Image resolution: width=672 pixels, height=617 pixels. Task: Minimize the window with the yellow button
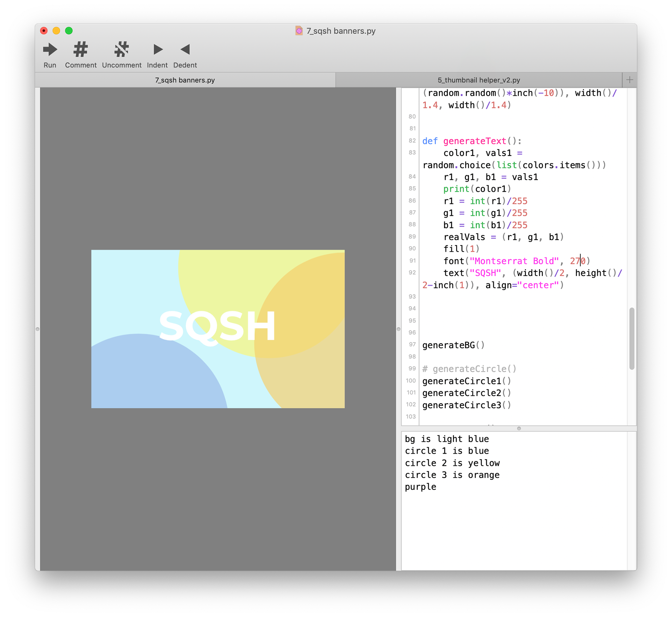point(56,31)
